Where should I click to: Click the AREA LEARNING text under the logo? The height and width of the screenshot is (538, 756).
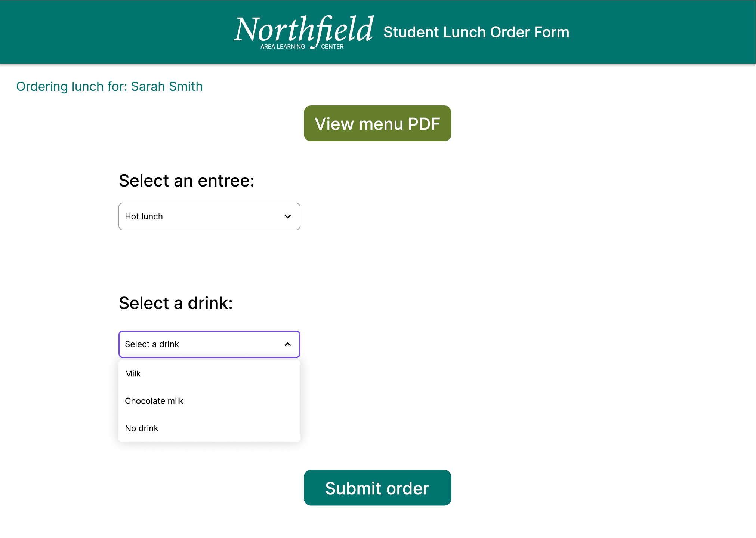click(x=283, y=47)
